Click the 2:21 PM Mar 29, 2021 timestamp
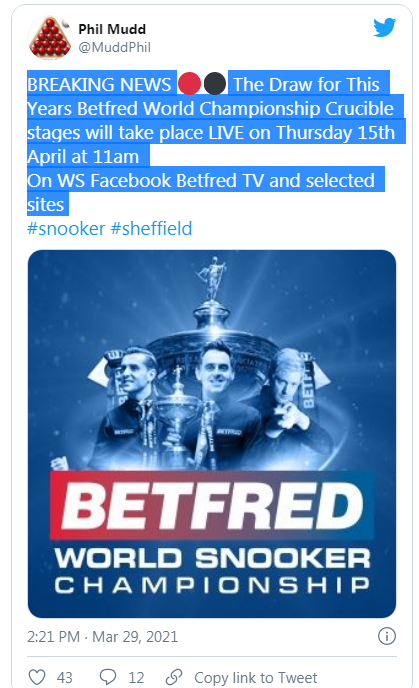This screenshot has width=419, height=688. click(103, 636)
